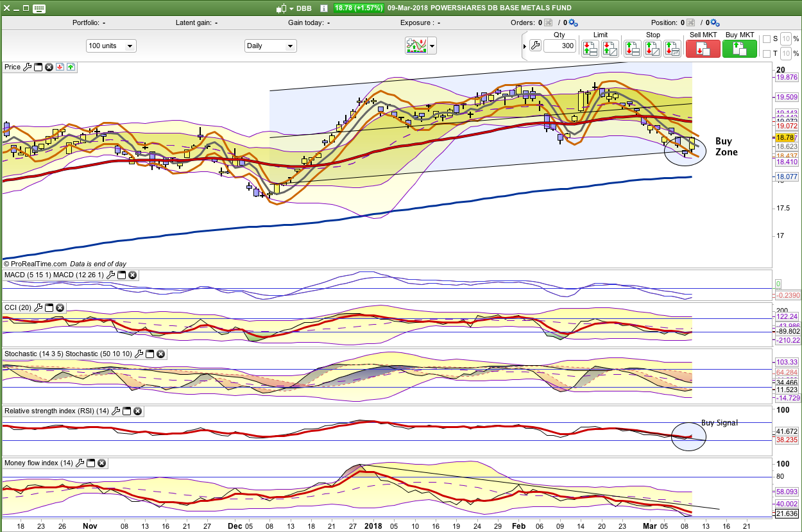Click Money flow value 21.636 on axis
802x532 pixels.
point(787,514)
